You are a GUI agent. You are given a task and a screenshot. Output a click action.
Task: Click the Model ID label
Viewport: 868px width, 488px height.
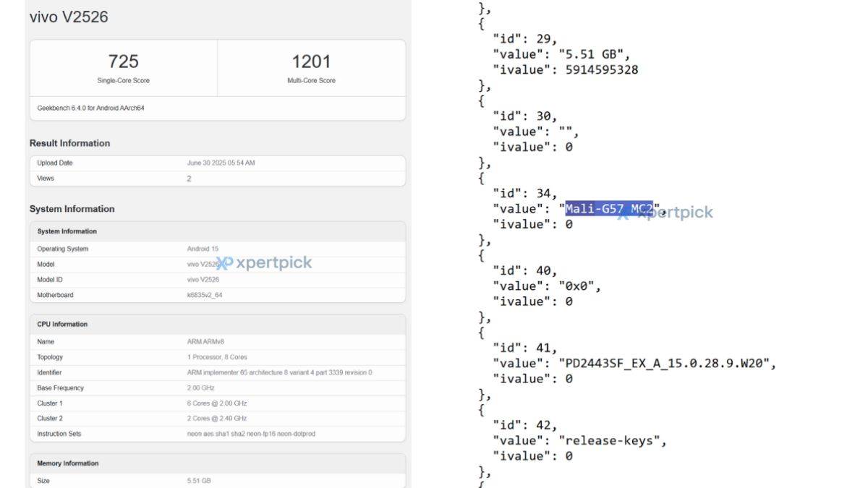pos(50,279)
